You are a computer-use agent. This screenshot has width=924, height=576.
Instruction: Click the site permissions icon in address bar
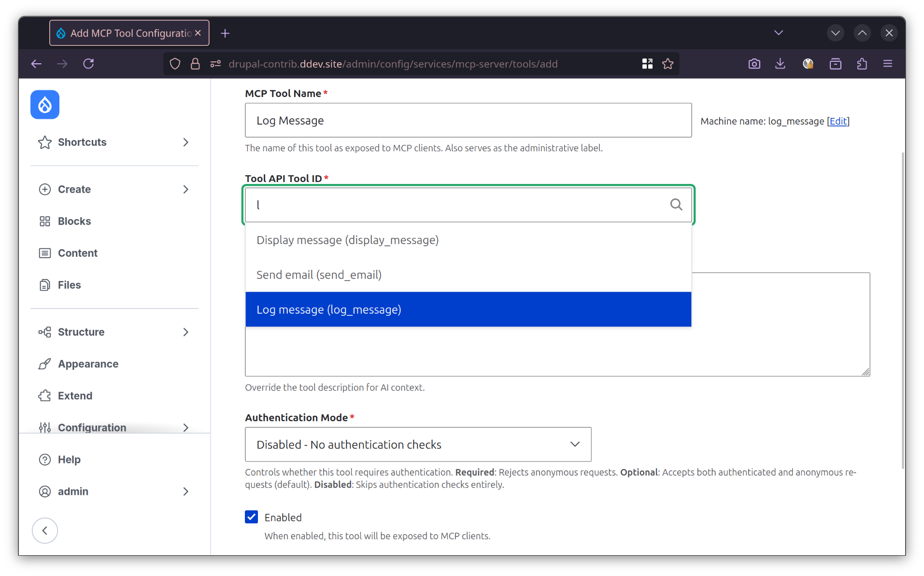tap(215, 64)
